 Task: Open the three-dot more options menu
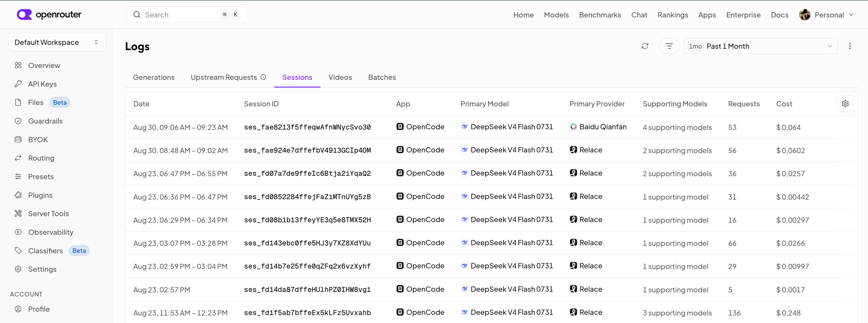point(850,46)
